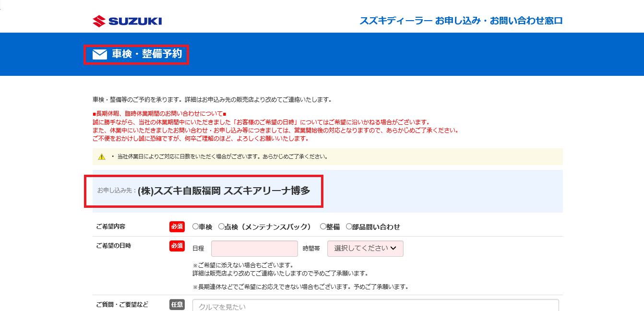Click the 時間帯 label
This screenshot has height=311, width=644.
point(311,249)
